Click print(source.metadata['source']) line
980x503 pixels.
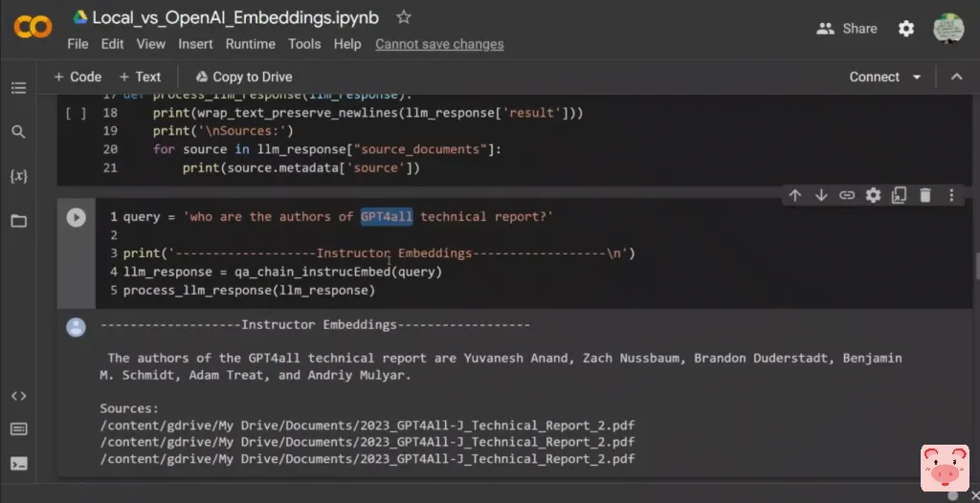(x=301, y=168)
